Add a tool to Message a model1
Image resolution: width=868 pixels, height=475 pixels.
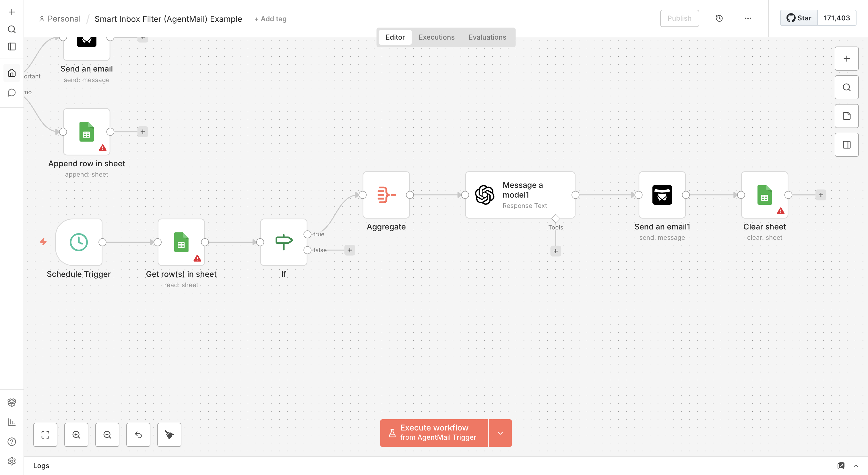pyautogui.click(x=556, y=251)
